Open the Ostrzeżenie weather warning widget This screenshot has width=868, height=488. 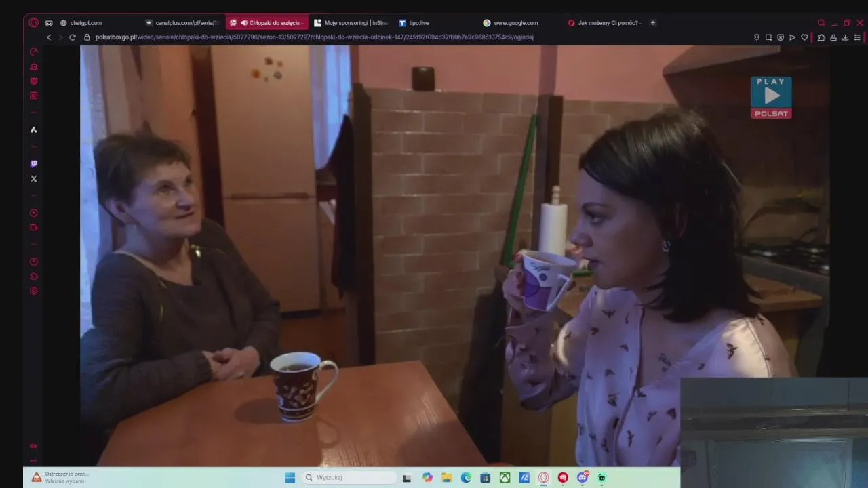(60, 477)
